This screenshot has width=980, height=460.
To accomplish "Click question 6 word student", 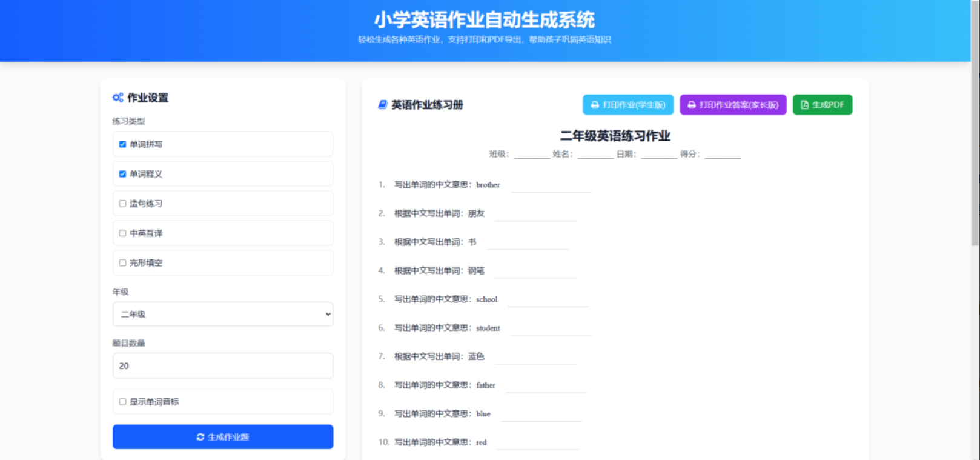I will 488,328.
